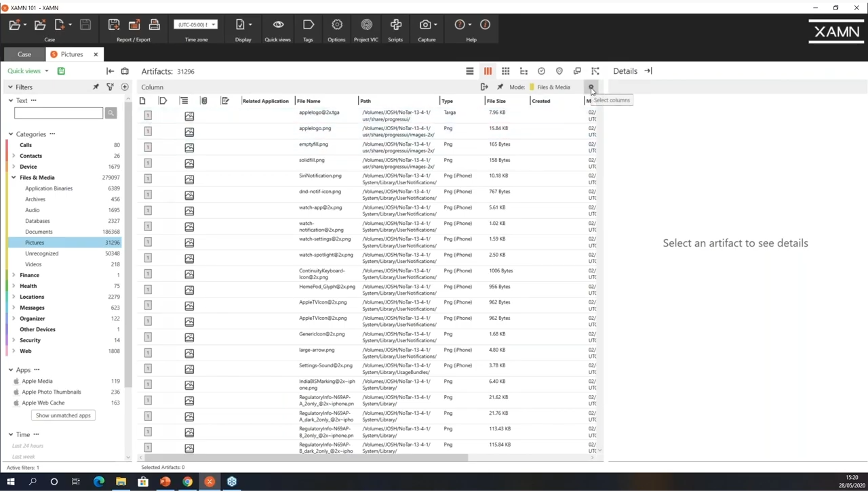Open the time zone dropdown
Viewport: 868px width, 492px height.
tap(196, 25)
